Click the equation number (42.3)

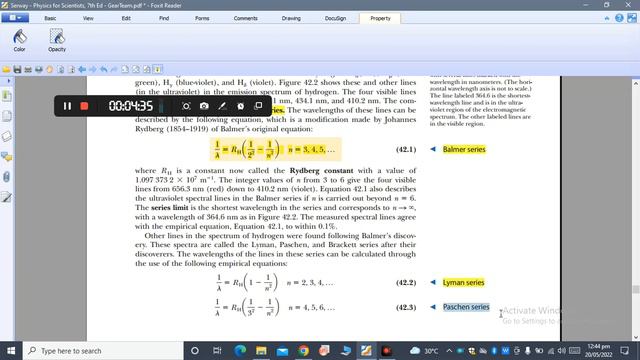(x=406, y=307)
